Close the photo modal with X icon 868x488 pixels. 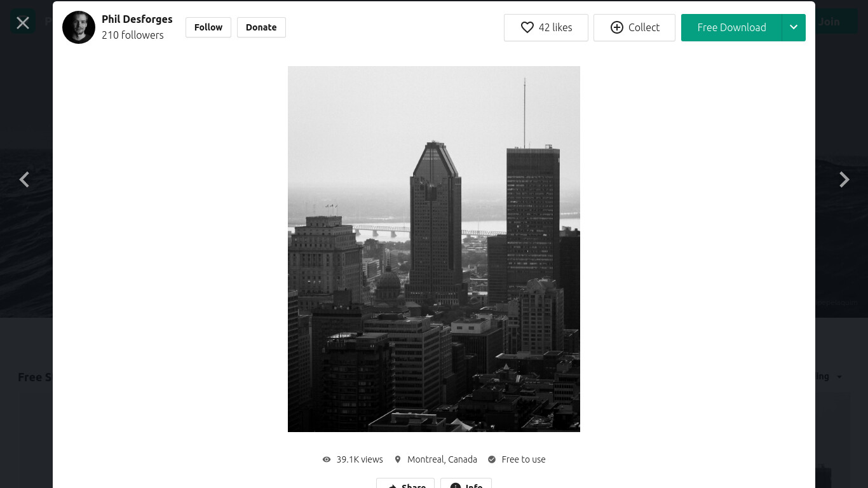click(23, 23)
